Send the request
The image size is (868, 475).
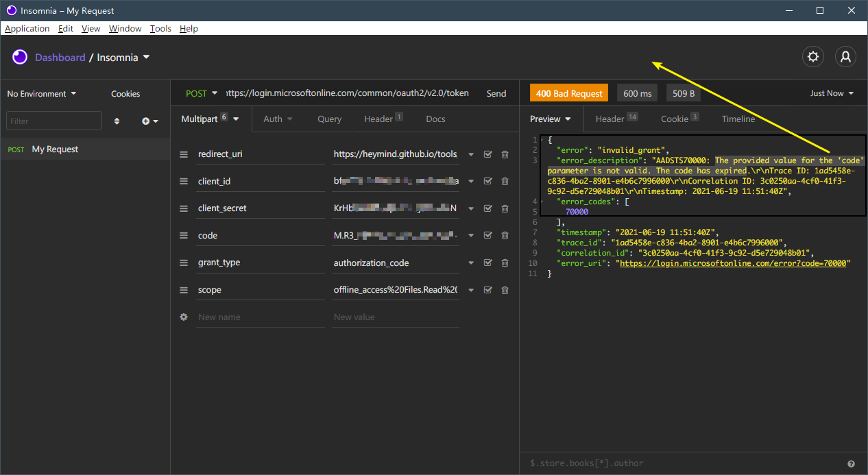(x=496, y=94)
